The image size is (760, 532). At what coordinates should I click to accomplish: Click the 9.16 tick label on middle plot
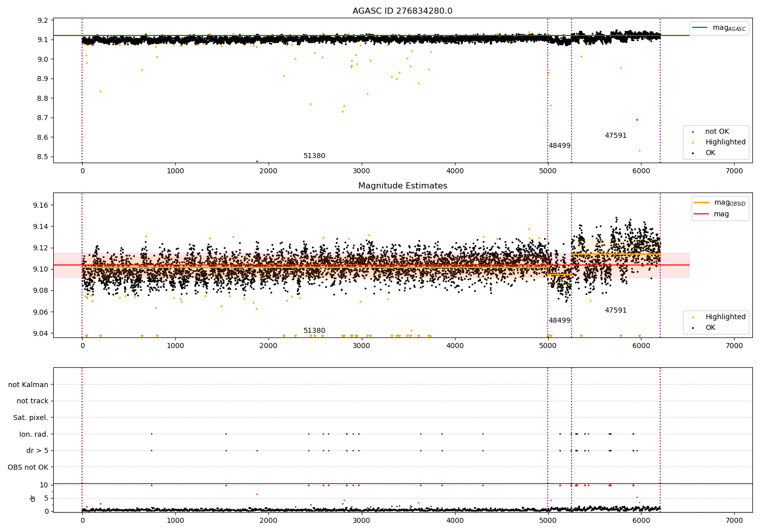pos(41,205)
